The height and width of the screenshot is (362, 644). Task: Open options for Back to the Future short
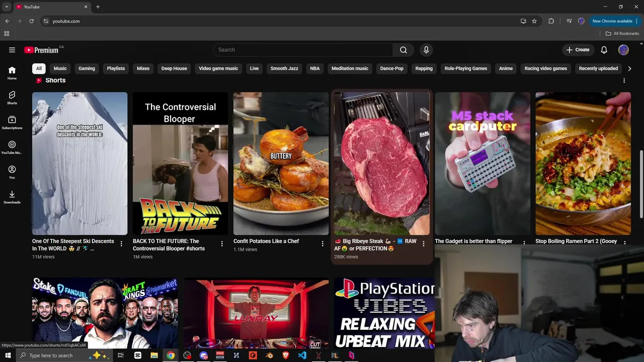point(222,244)
